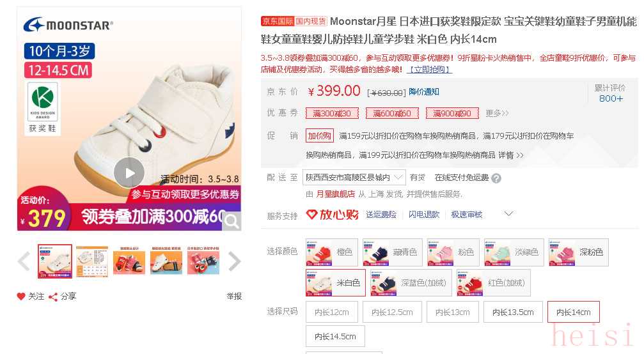This screenshot has width=644, height=354.
Task: Select the second product thumbnail
Action: click(x=92, y=261)
